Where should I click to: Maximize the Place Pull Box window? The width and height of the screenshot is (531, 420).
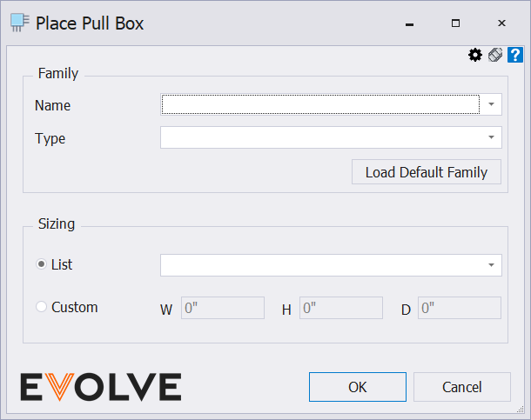tap(456, 23)
